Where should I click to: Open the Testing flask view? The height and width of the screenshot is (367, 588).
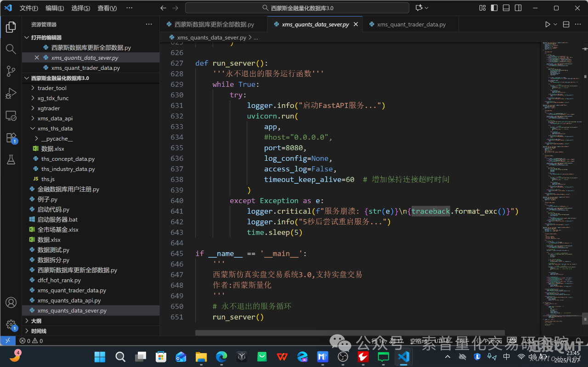[x=11, y=159]
